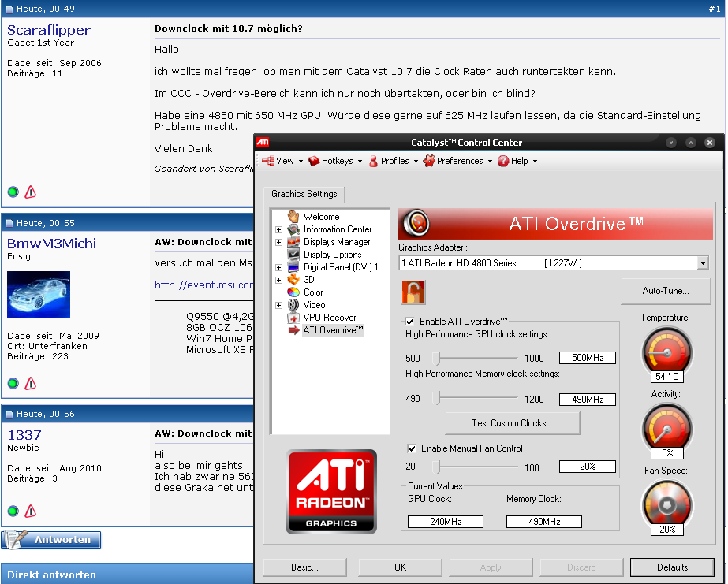Screen dimensions: 728x584
Task: Click the Activity gauge dial
Action: coord(666,428)
